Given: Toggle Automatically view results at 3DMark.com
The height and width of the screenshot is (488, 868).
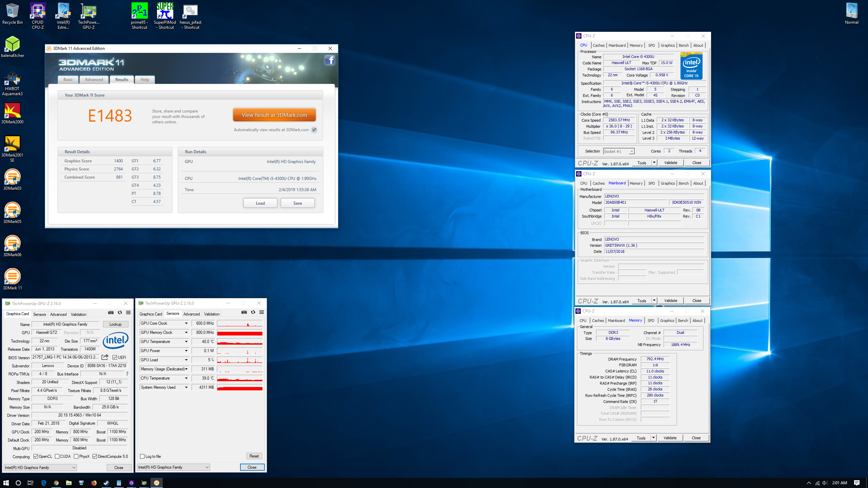Looking at the screenshot, I should [314, 130].
